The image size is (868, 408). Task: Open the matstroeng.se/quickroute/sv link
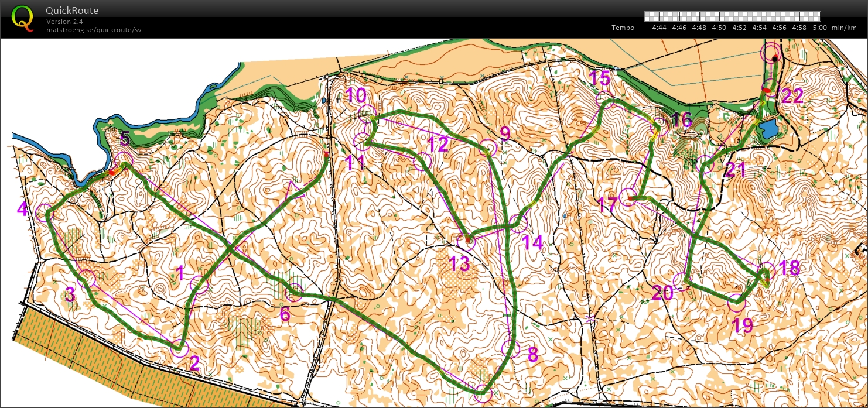point(94,29)
